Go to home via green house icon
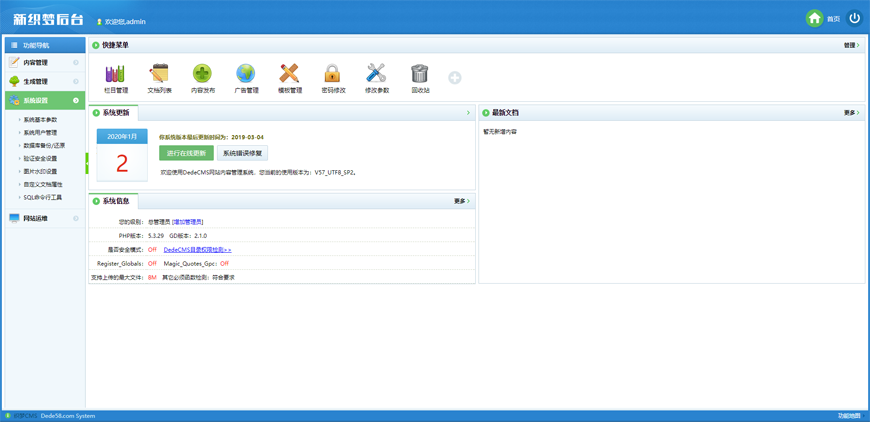 point(815,18)
